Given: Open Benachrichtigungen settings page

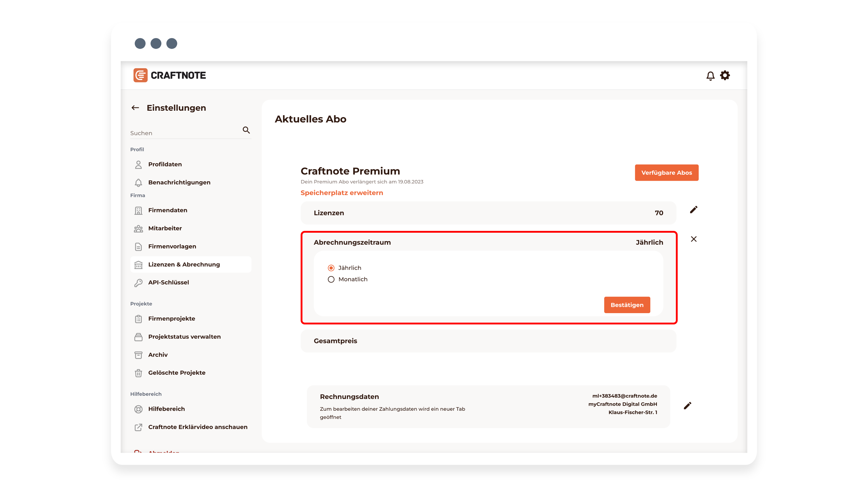Looking at the screenshot, I should 179,183.
